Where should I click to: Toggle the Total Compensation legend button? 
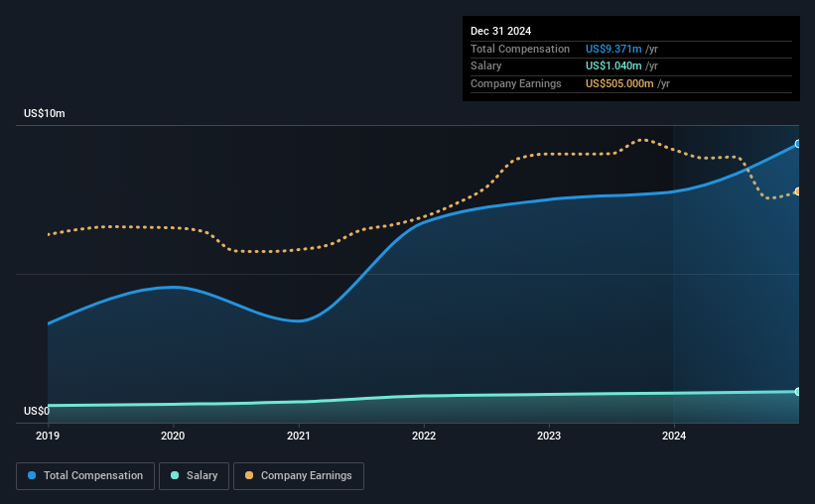(x=85, y=476)
